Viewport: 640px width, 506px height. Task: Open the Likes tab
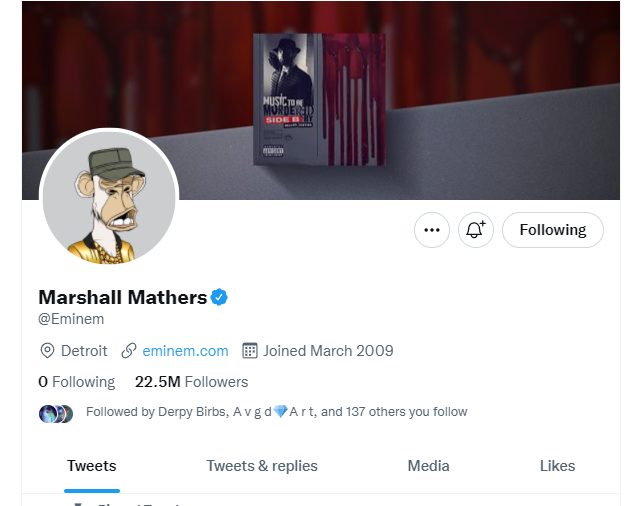click(557, 466)
